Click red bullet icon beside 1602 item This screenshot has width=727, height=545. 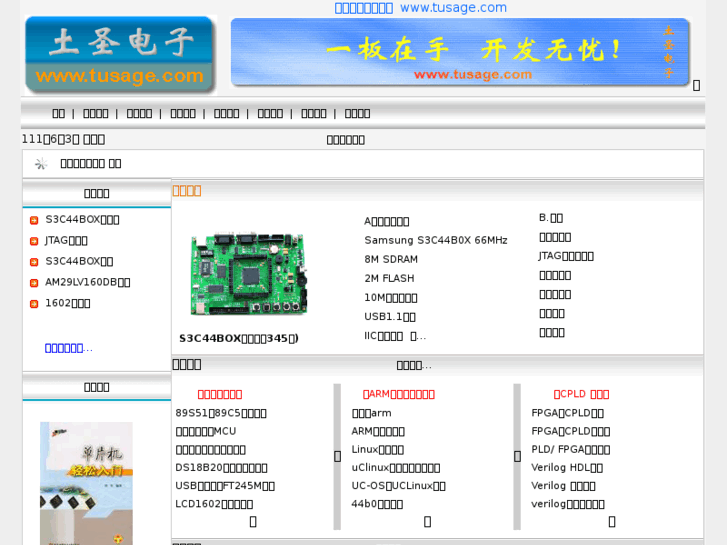point(34,303)
